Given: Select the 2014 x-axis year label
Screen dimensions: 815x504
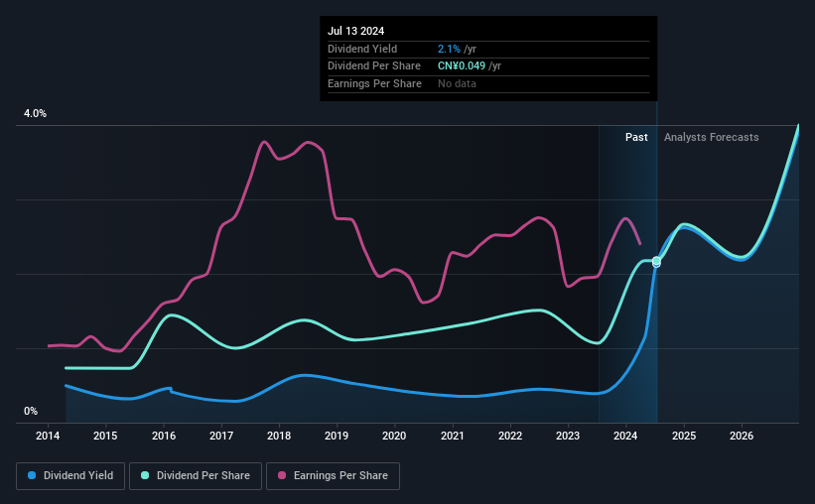Looking at the screenshot, I should click(48, 436).
